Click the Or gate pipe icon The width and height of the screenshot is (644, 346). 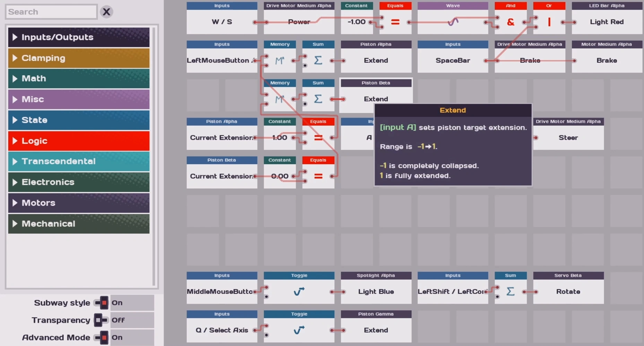[x=549, y=22]
